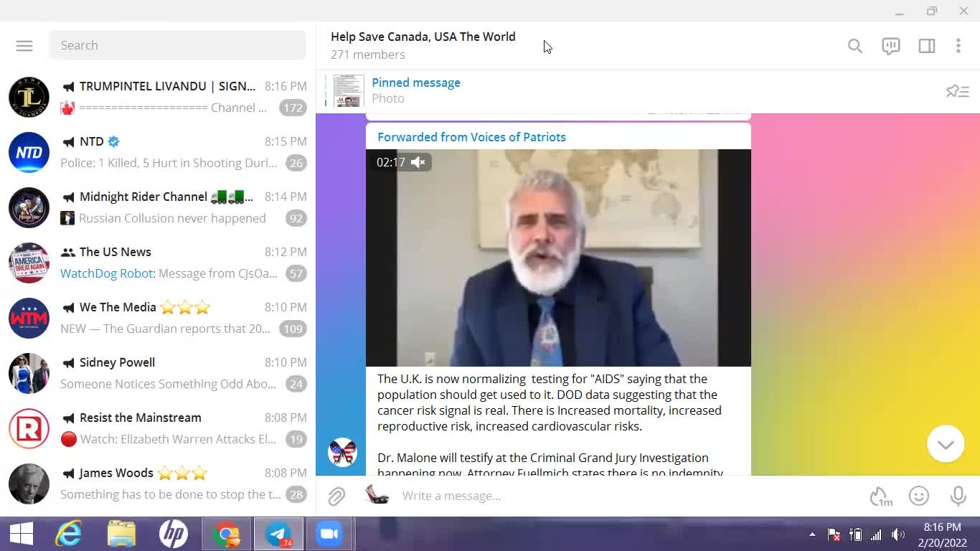Unmute the video sound icon

click(418, 162)
